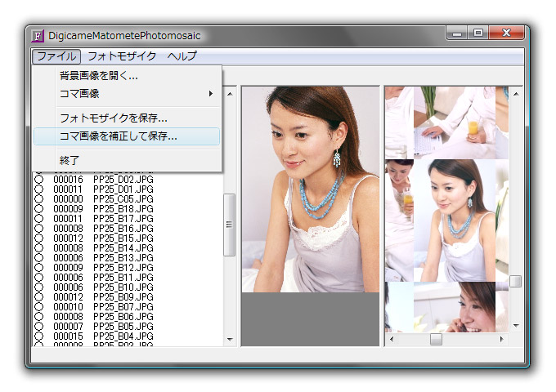Select the file name PP25_B06.JPG
The height and width of the screenshot is (392, 556).
click(123, 317)
